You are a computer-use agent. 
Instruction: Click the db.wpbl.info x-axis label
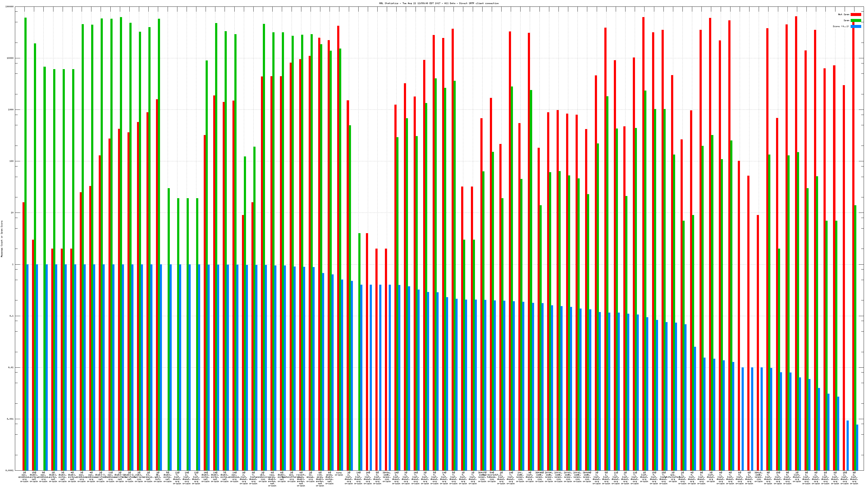coord(158,477)
